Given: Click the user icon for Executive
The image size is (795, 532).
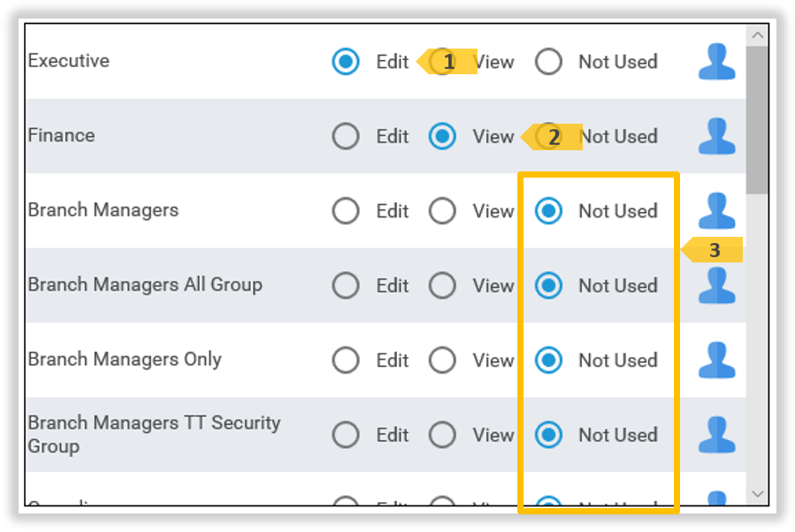Looking at the screenshot, I should pos(716,62).
